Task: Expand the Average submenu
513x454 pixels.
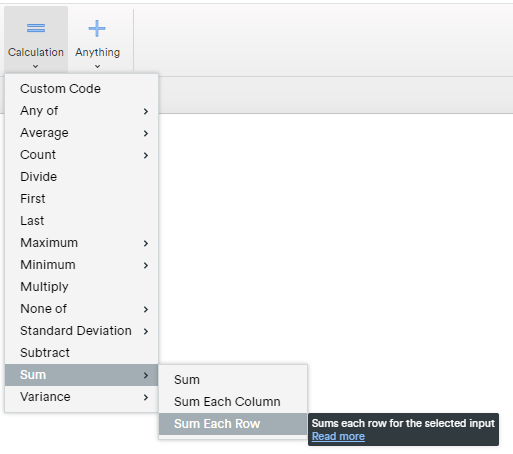Action: pos(81,133)
